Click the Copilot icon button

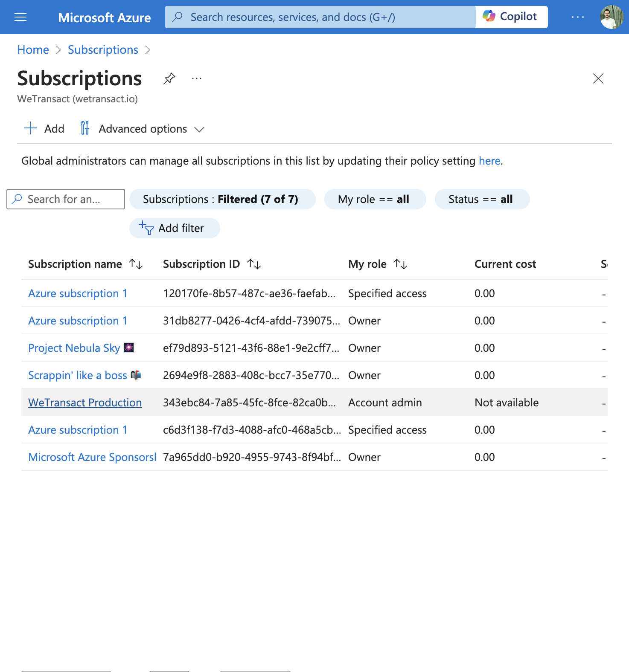[512, 17]
